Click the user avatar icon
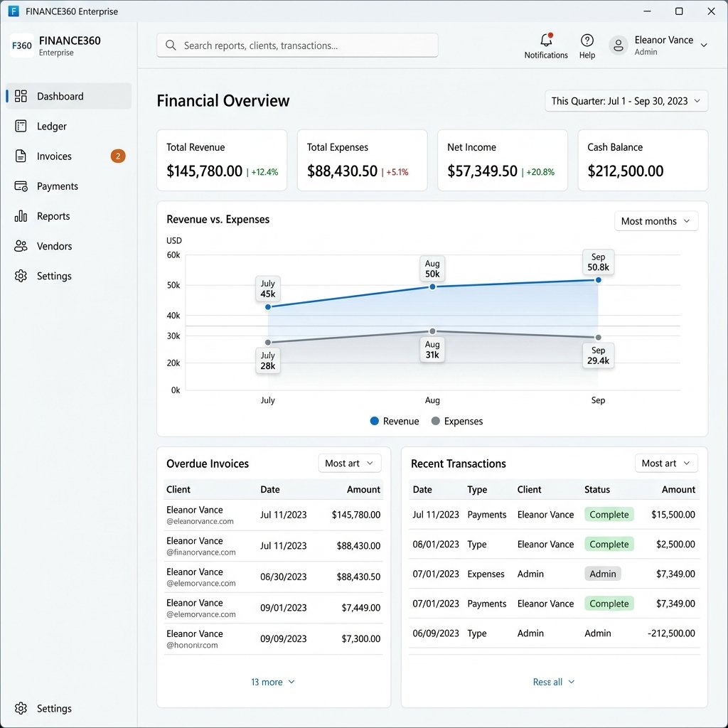The image size is (728, 728). tap(619, 45)
